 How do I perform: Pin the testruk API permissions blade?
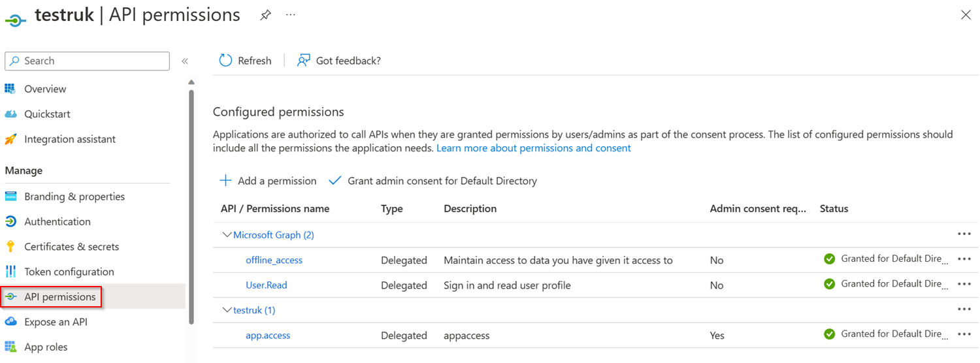click(x=265, y=15)
